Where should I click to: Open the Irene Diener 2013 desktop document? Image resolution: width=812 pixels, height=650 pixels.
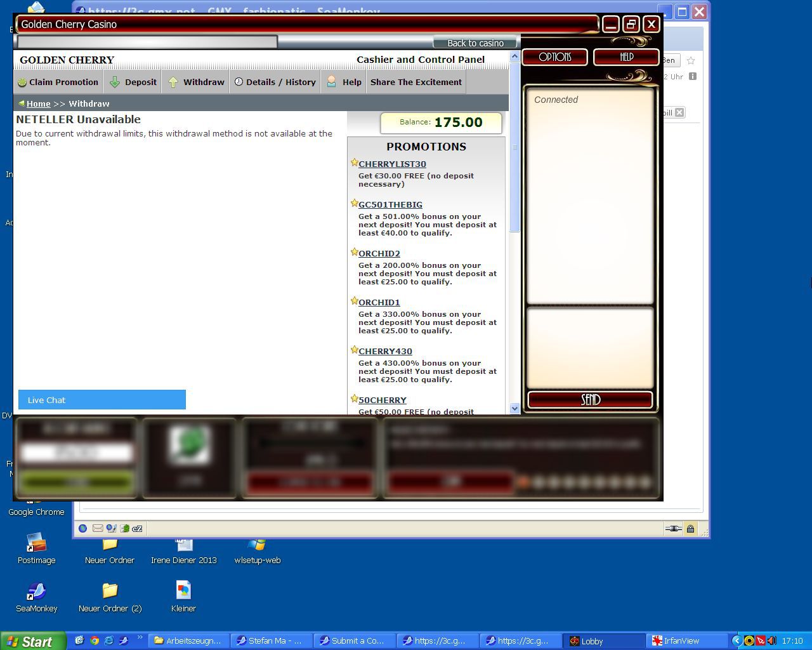pos(184,551)
